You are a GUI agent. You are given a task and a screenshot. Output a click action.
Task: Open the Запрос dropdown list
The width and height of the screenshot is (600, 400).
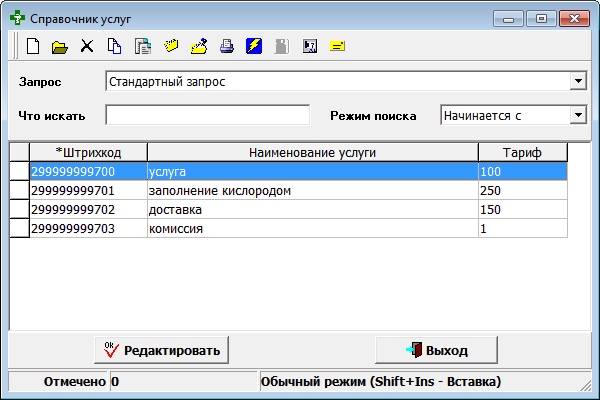click(578, 81)
